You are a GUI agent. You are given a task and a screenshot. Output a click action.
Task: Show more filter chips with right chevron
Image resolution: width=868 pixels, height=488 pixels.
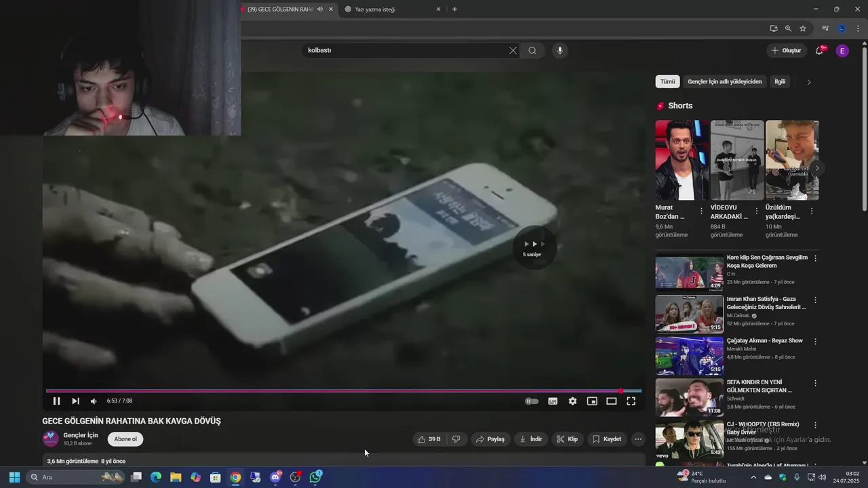[x=808, y=82]
